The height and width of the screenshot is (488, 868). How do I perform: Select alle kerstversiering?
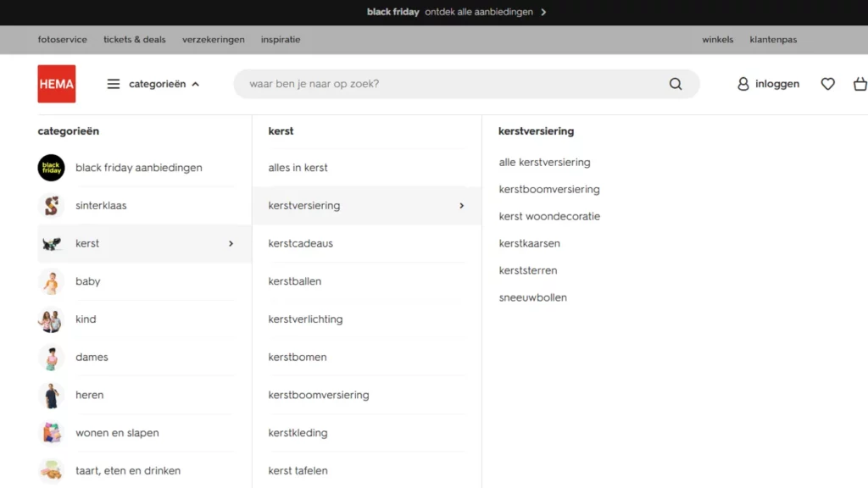pos(545,162)
